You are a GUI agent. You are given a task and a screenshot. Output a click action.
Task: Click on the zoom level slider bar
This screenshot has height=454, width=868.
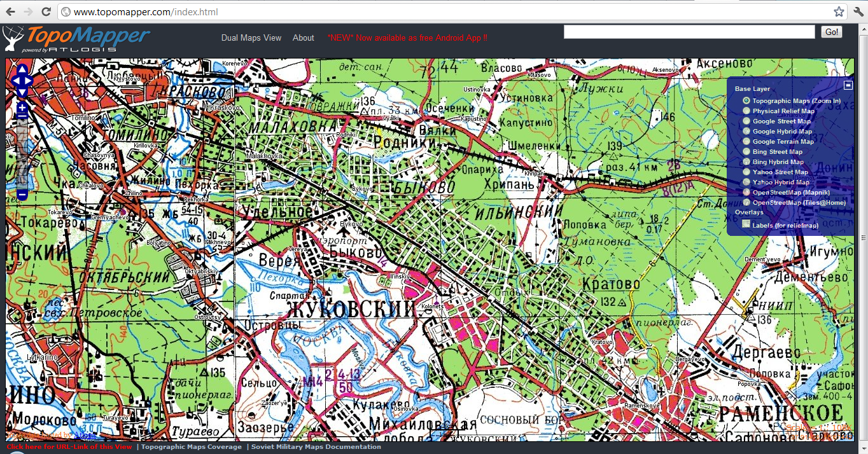point(22,153)
